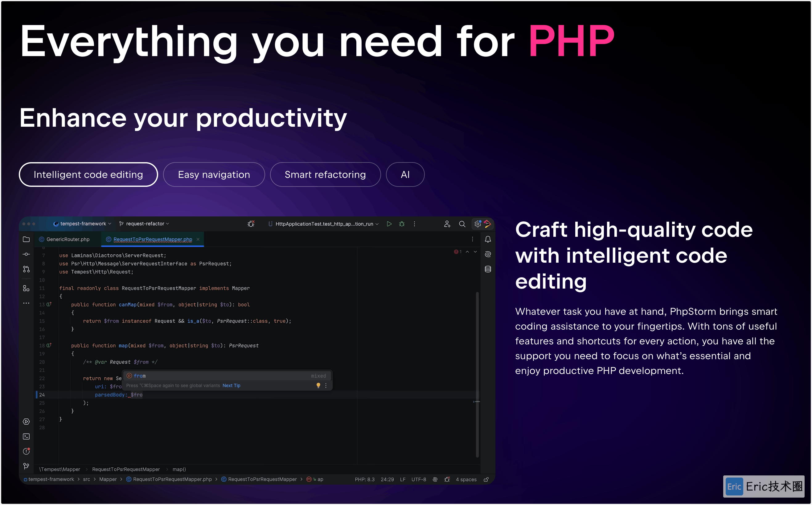Close the RequestToPsrRequestMapper.php tab
The width and height of the screenshot is (812, 505).
[198, 239]
